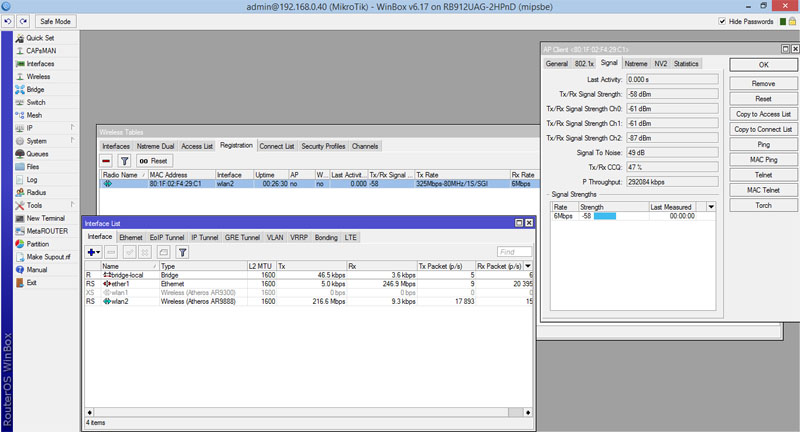Switch to Statistics tab in AP Client
Image resolution: width=800 pixels, height=432 pixels.
pos(686,64)
